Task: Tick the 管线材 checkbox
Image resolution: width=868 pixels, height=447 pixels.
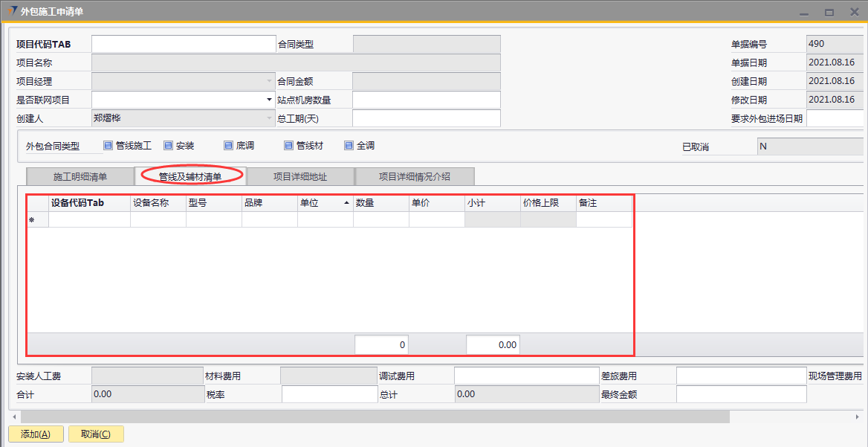Action: tap(289, 146)
